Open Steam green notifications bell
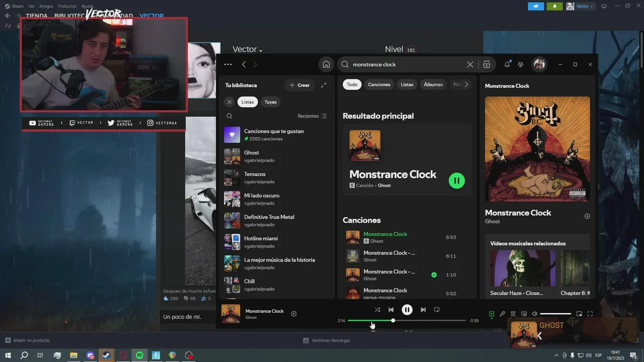The height and width of the screenshot is (362, 644). 555,6
